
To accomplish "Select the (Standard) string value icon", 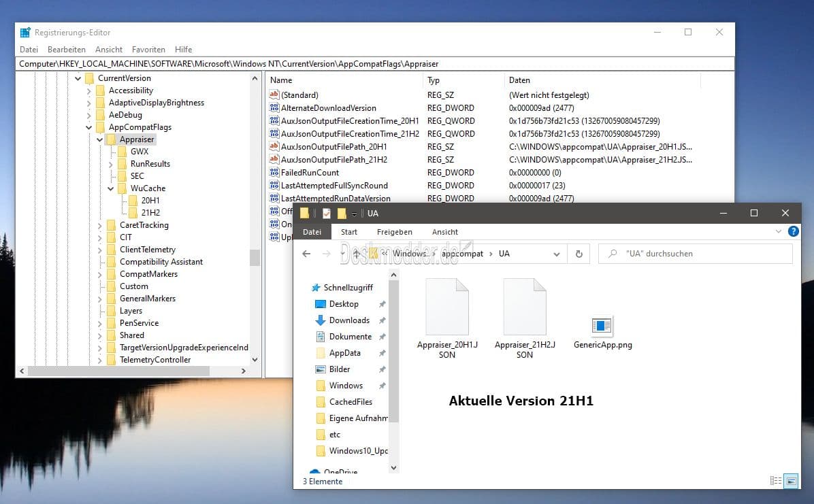I will (x=274, y=95).
